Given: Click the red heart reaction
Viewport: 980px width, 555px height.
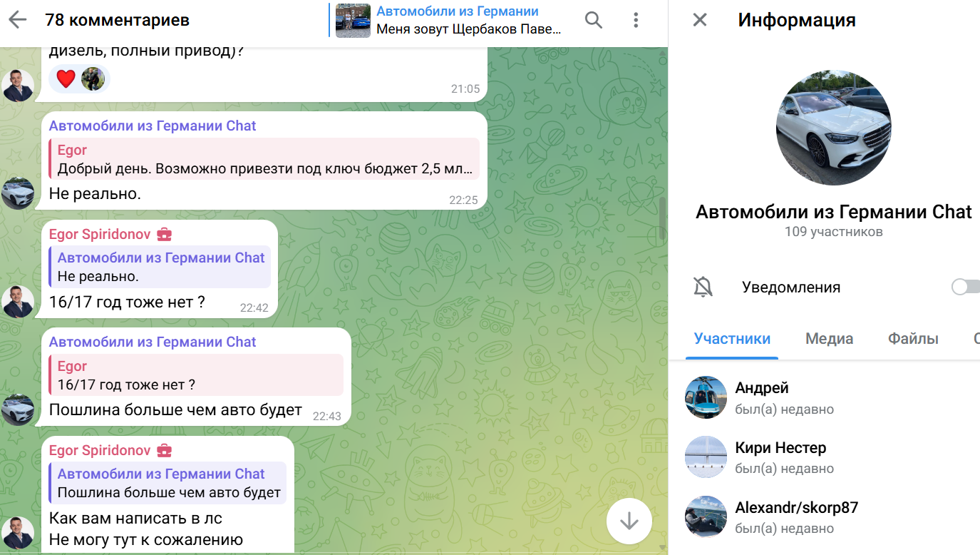Looking at the screenshot, I should pyautogui.click(x=66, y=78).
